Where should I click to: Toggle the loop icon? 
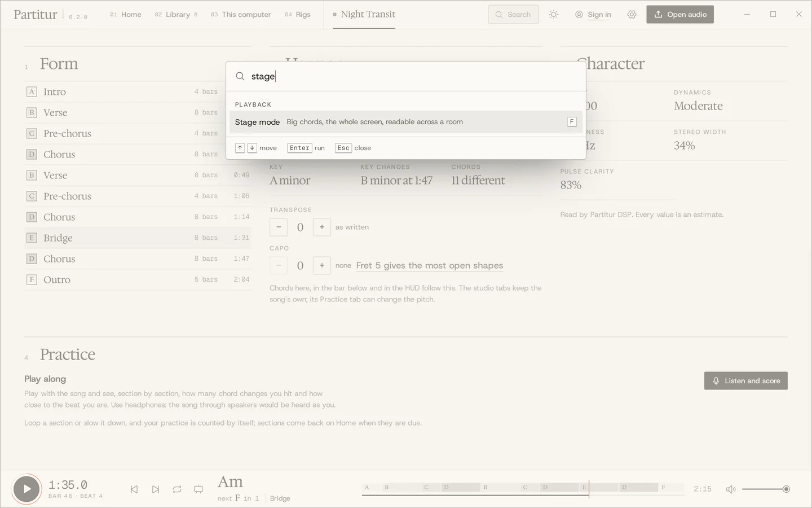(x=177, y=489)
